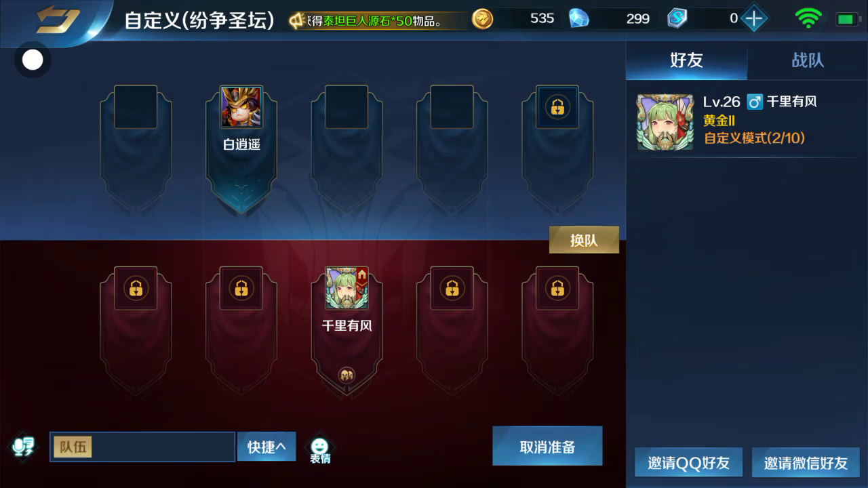This screenshot has width=868, height=488.
Task: Tap the 换队 switch team button
Action: point(584,240)
